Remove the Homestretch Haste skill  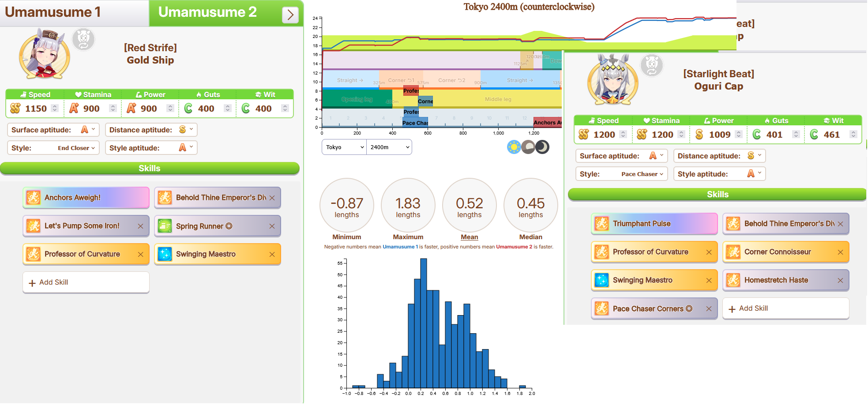pyautogui.click(x=840, y=280)
